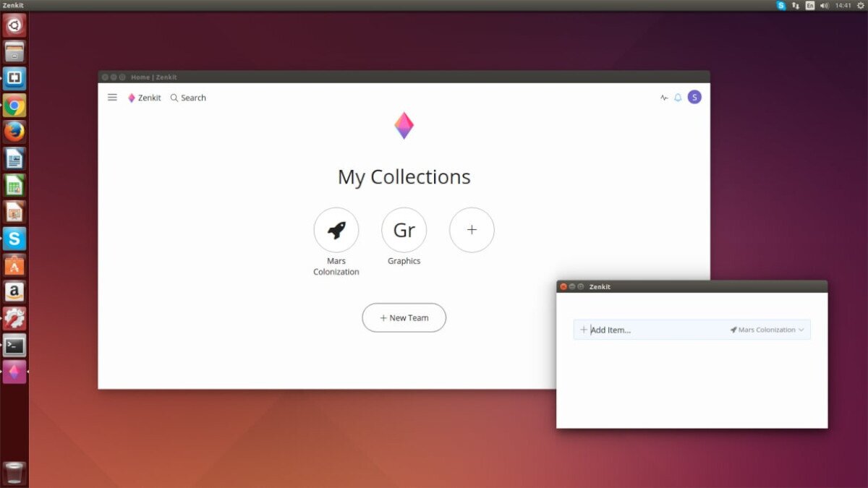Open LibreOffice Calc from launcher
868x488 pixels.
tap(14, 185)
